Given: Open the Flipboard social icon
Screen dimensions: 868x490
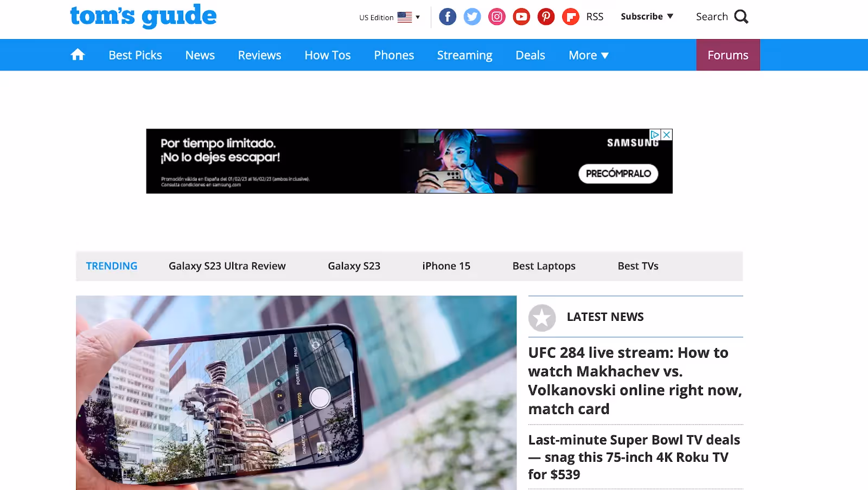Looking at the screenshot, I should pyautogui.click(x=571, y=17).
